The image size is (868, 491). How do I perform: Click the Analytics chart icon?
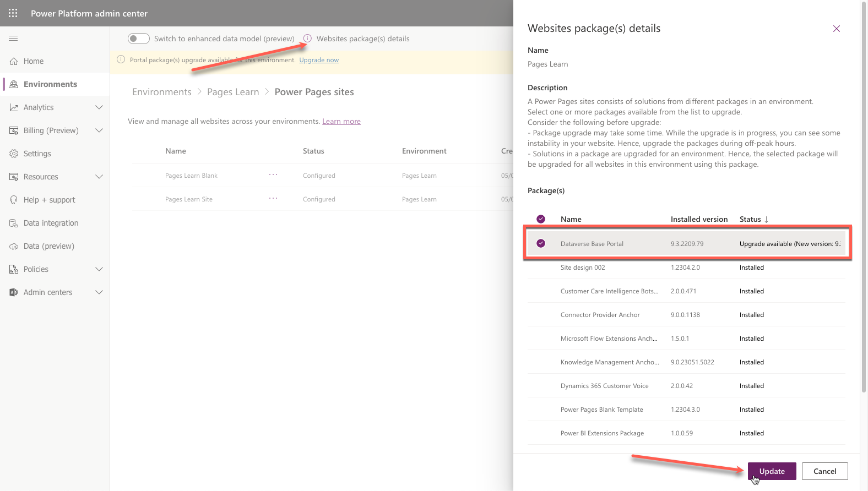point(14,107)
